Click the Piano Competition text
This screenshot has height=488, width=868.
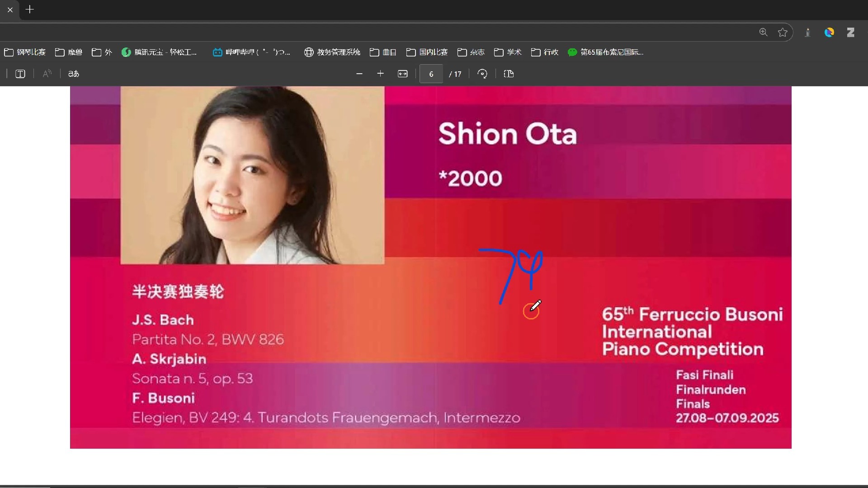click(x=683, y=349)
